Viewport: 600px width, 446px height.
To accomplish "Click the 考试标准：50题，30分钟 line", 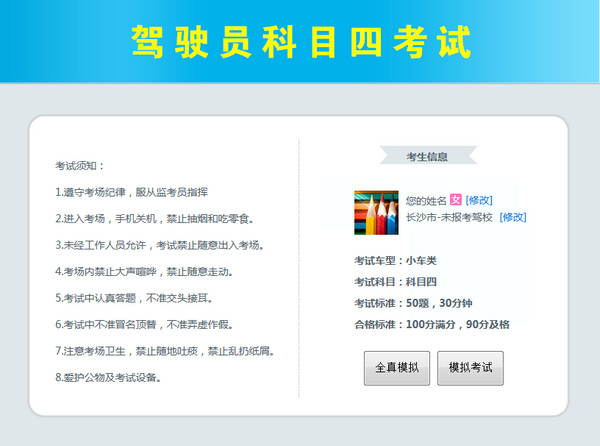I will click(x=413, y=303).
